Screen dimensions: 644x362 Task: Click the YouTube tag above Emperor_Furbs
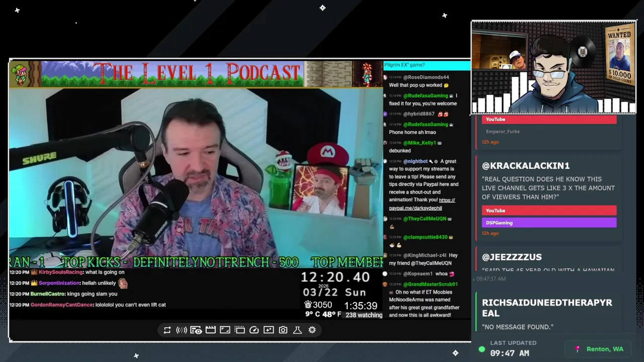point(549,119)
